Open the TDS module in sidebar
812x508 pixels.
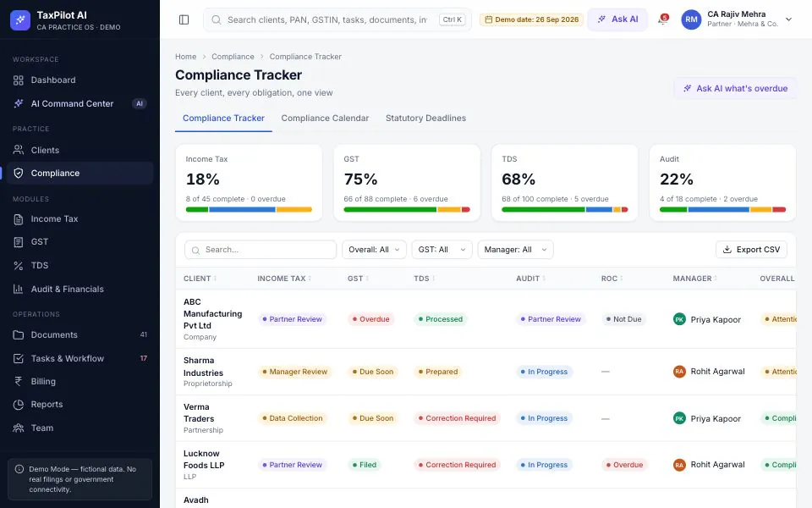point(80,265)
